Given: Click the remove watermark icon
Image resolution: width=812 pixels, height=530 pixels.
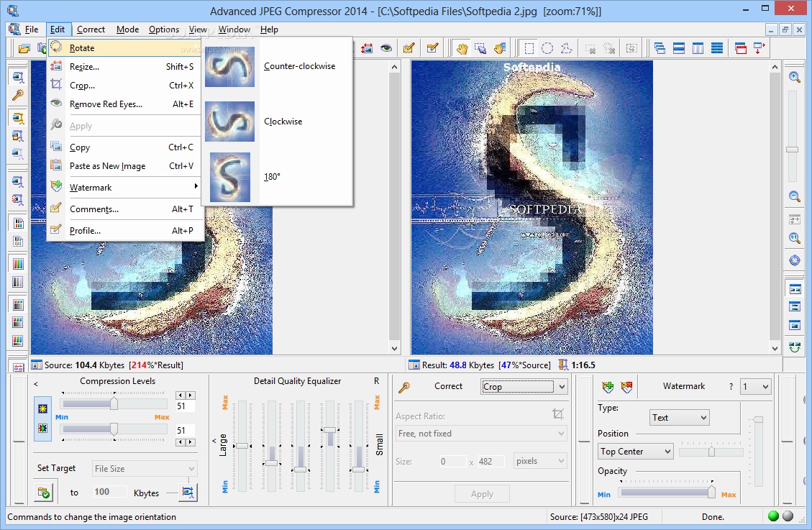Looking at the screenshot, I should click(626, 387).
